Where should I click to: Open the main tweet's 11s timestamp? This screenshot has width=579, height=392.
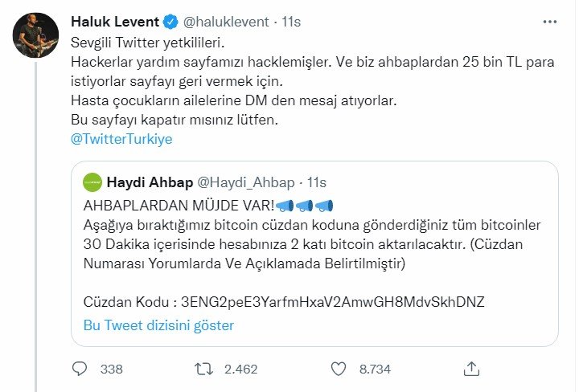pyautogui.click(x=291, y=20)
